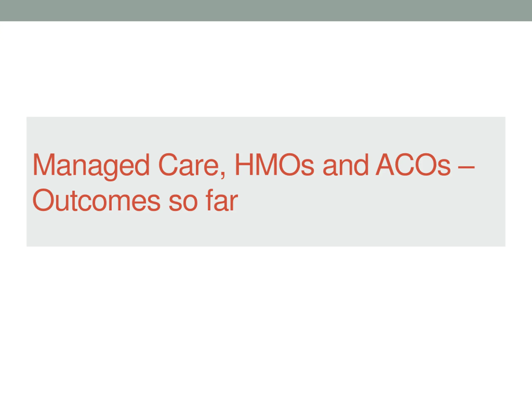The image size is (532, 399).
Task: Click "HMOs" in the slide title
Action: 275,165
